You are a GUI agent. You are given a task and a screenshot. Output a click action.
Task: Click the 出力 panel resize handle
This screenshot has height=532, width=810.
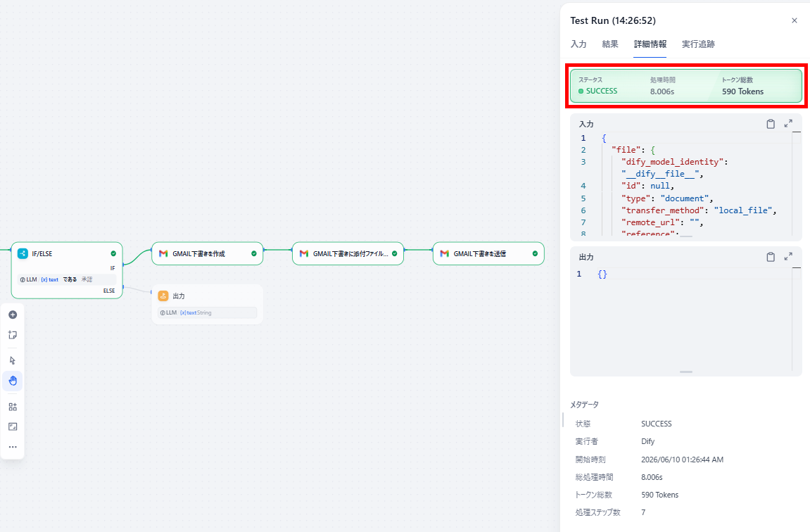click(686, 372)
